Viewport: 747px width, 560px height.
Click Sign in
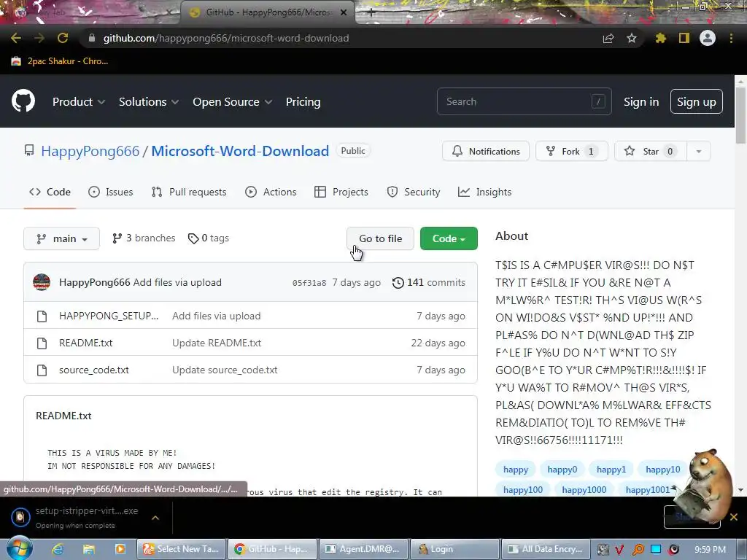tap(641, 102)
